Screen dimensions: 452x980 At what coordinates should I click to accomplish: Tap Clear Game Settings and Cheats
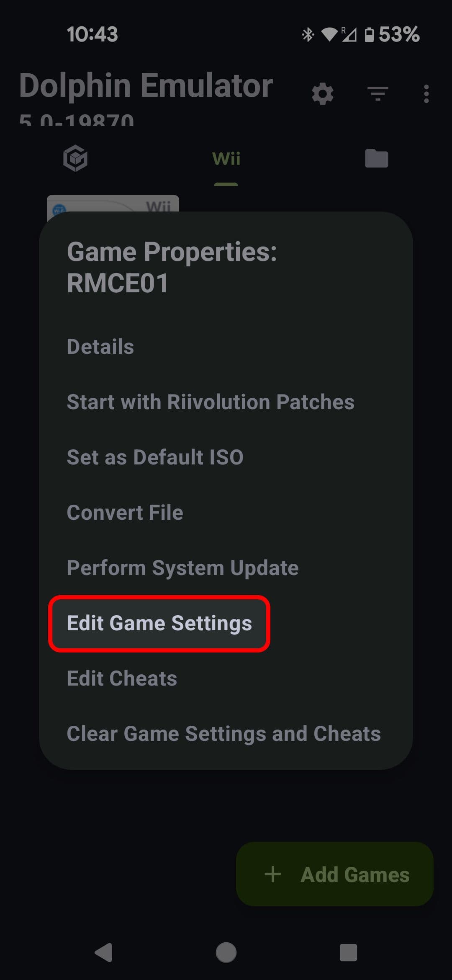pos(223,734)
